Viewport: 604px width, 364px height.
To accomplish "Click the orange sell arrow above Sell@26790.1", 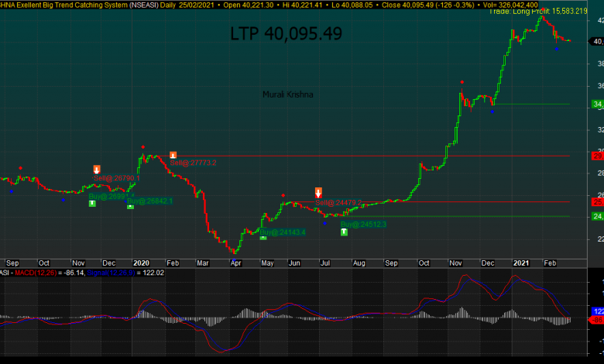I will coord(97,170).
